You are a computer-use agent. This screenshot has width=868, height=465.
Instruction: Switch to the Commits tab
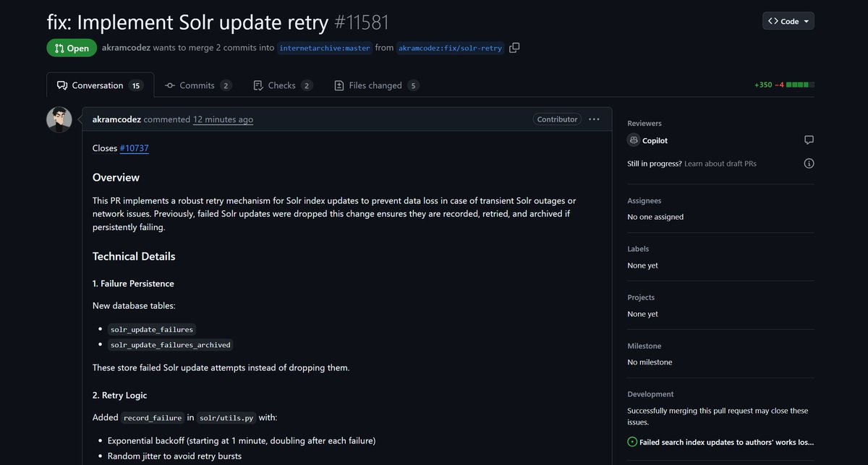click(198, 85)
